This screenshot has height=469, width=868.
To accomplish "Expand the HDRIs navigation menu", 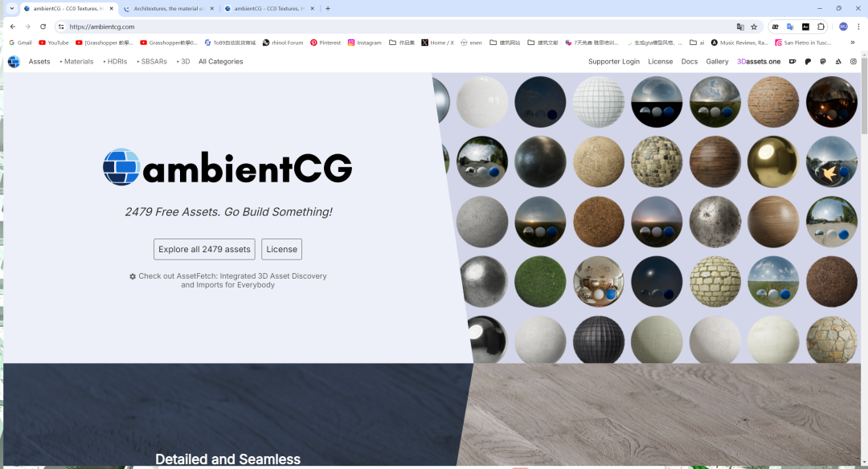I will pos(115,61).
